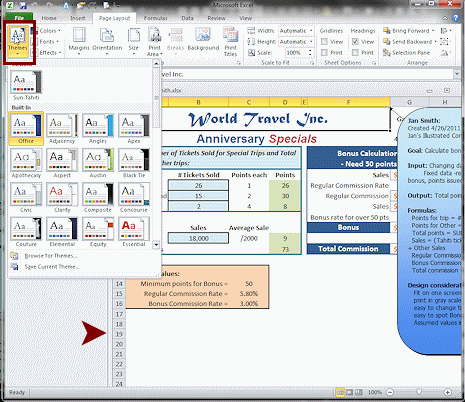Apply the Apex theme
The height and width of the screenshot is (402, 465).
point(134,129)
